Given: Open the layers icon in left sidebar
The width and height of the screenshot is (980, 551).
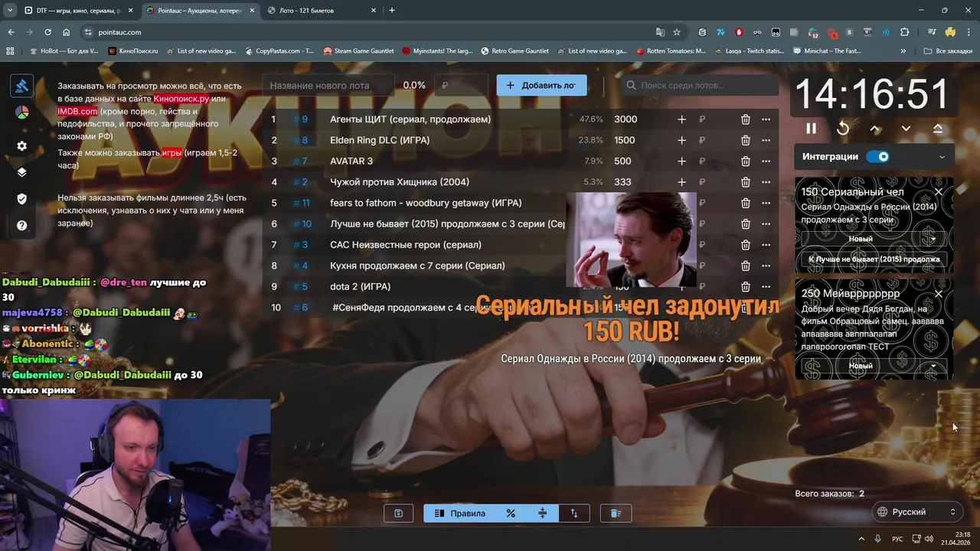Looking at the screenshot, I should click(21, 172).
